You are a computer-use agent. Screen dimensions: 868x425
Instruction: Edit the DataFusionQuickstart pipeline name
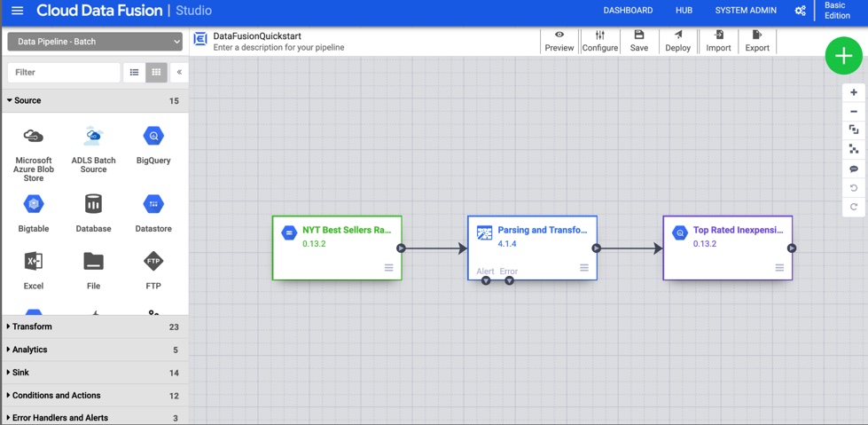(x=257, y=36)
